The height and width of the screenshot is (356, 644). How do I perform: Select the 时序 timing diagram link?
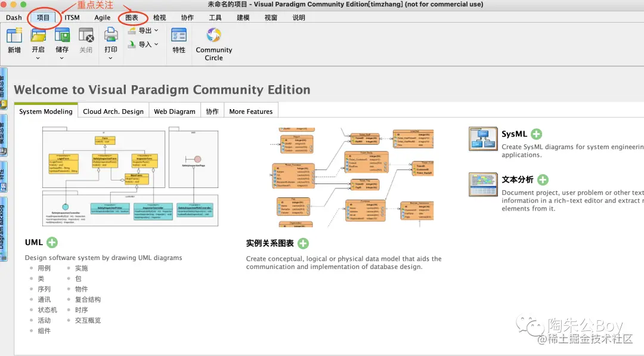pyautogui.click(x=81, y=310)
